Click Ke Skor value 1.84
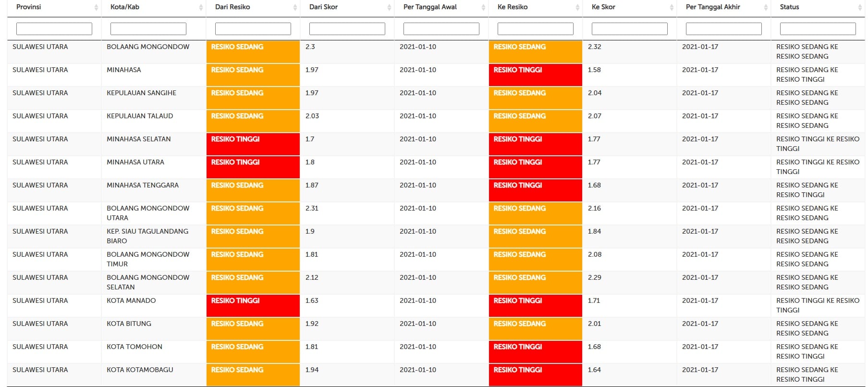 (x=594, y=232)
